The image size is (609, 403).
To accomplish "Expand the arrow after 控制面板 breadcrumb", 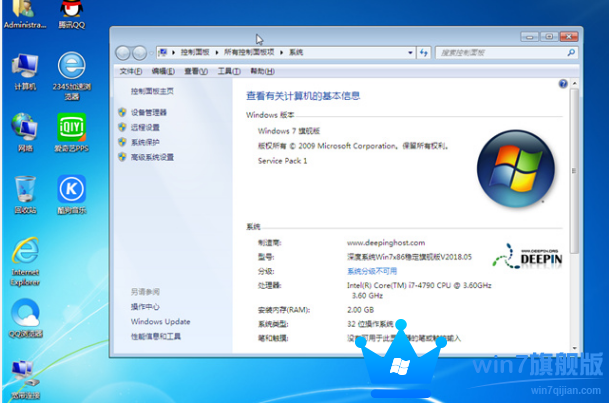I will [x=217, y=52].
